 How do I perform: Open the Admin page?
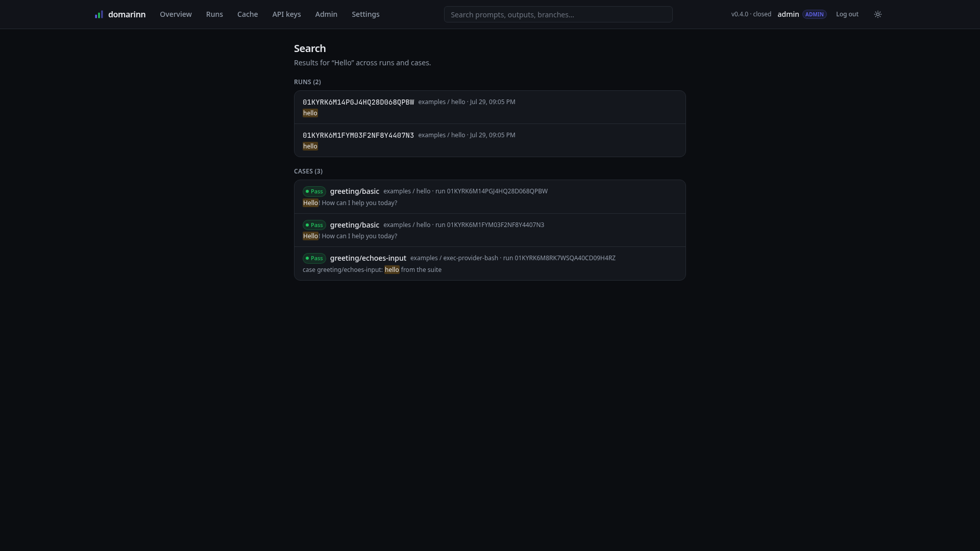[326, 14]
